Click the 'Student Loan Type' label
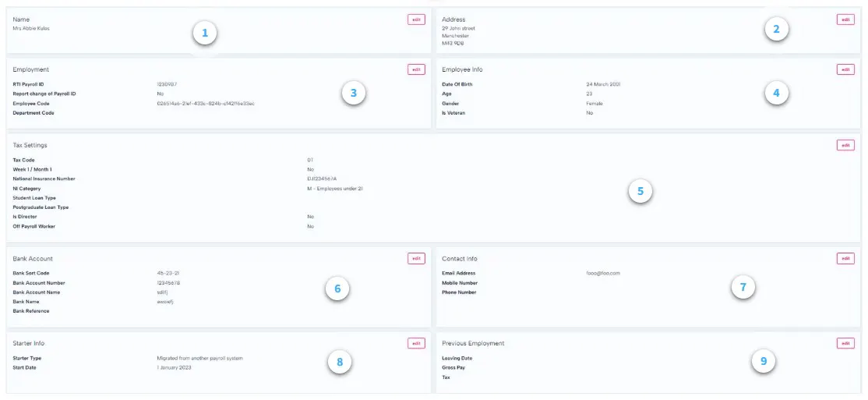Image resolution: width=868 pixels, height=400 pixels. click(34, 198)
